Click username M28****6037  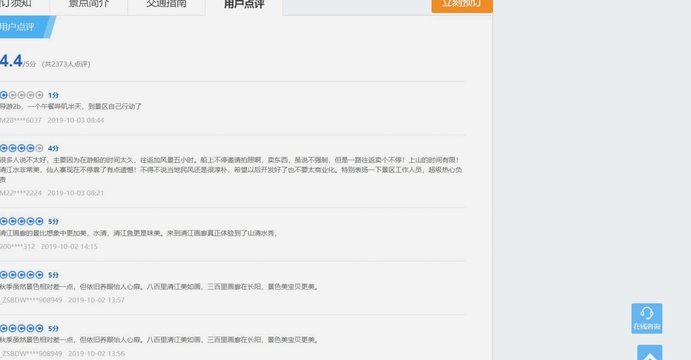pos(21,120)
